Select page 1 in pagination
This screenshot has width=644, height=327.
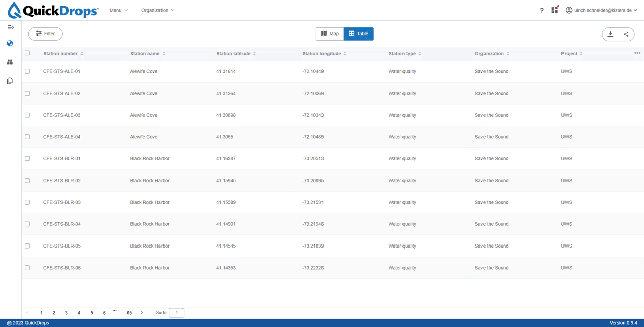[41, 313]
